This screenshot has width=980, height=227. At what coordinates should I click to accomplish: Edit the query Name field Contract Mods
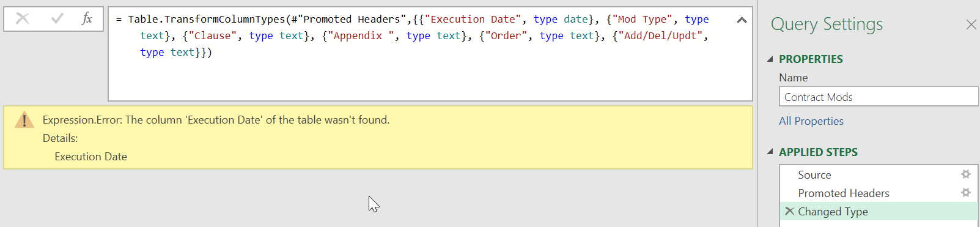point(879,97)
